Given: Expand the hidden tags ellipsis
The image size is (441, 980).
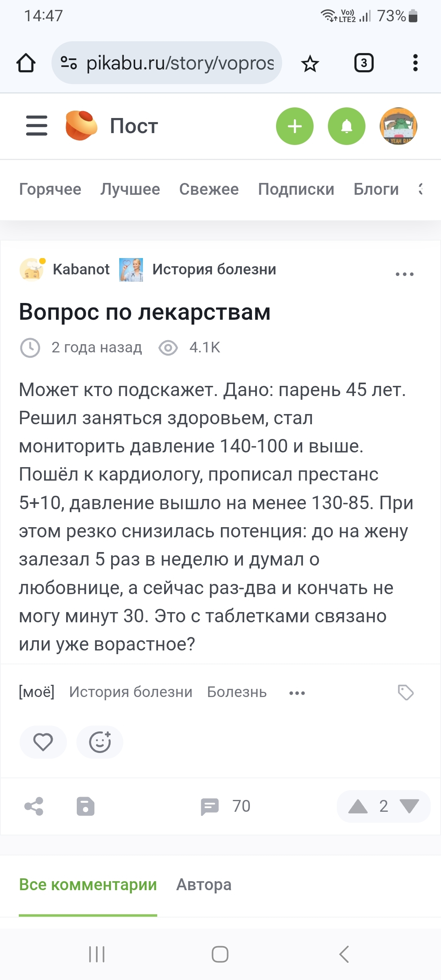Looking at the screenshot, I should (x=297, y=693).
